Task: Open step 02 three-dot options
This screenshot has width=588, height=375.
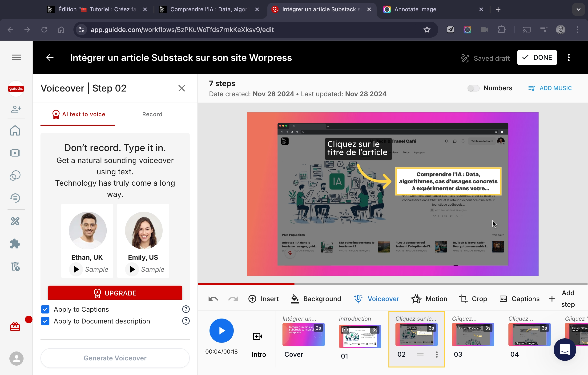Action: click(x=437, y=354)
